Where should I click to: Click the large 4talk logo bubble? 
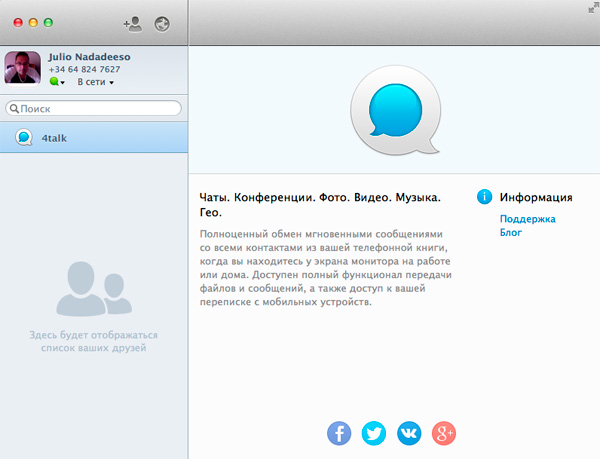click(394, 112)
